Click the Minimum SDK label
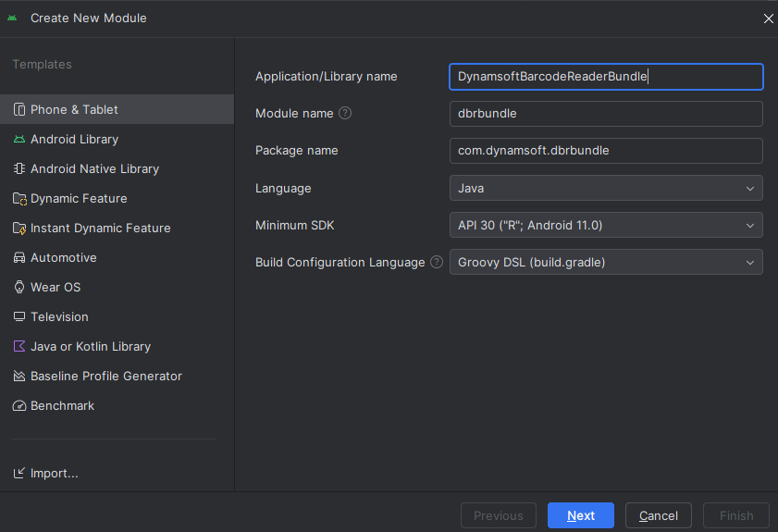This screenshot has width=778, height=532. click(x=295, y=226)
